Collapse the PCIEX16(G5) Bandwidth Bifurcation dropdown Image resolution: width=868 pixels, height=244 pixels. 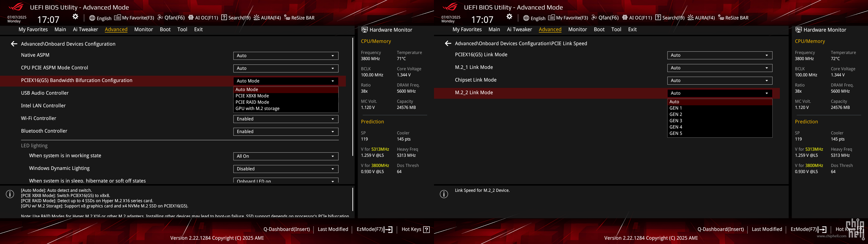(286, 81)
